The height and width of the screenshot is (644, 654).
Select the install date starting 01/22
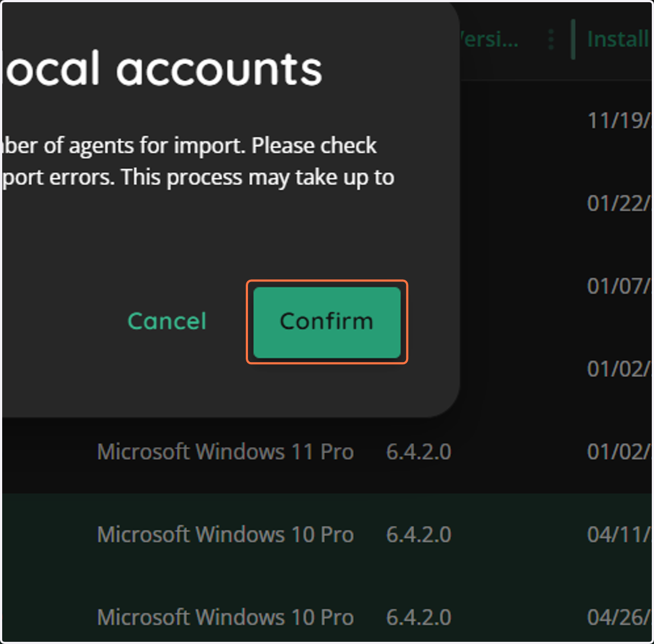tap(619, 203)
